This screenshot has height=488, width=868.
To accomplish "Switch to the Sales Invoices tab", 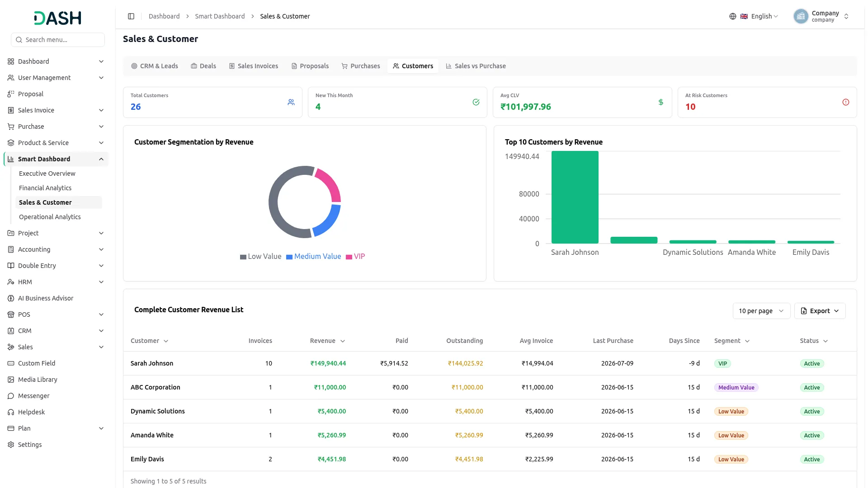I will pos(254,66).
